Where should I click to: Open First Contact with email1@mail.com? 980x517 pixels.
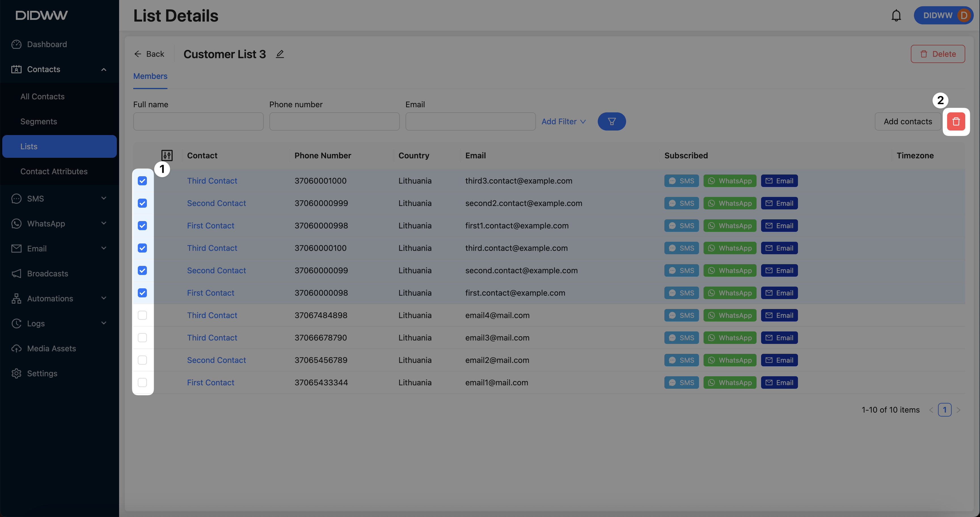pos(210,383)
